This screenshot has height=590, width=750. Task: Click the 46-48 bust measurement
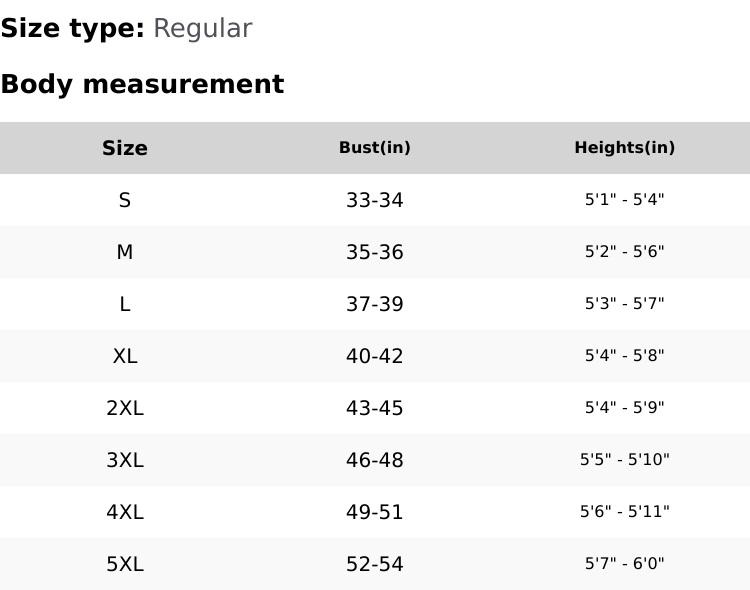(x=375, y=460)
